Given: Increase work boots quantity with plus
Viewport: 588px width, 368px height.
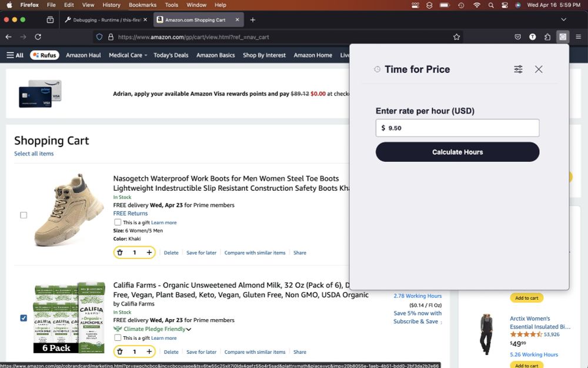Looking at the screenshot, I should [x=149, y=253].
